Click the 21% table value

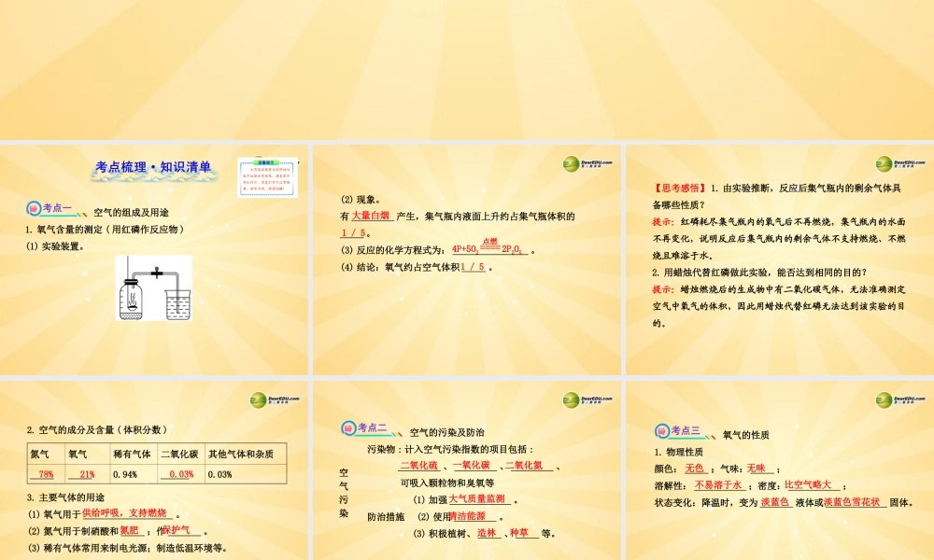click(87, 474)
